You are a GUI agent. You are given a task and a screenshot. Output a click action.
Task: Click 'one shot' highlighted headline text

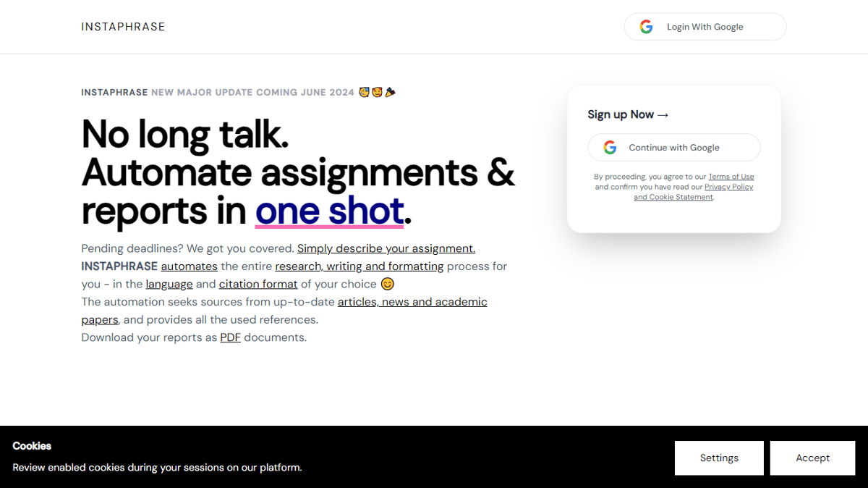click(x=329, y=211)
